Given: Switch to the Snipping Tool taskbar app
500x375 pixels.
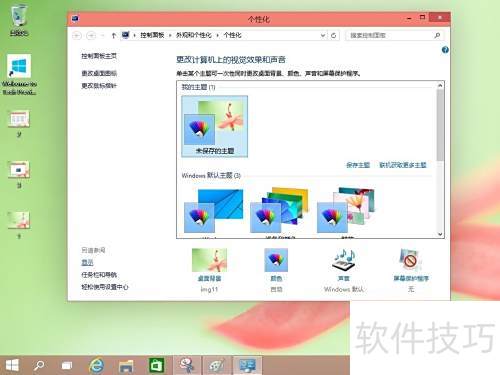Looking at the screenshot, I should tap(187, 365).
